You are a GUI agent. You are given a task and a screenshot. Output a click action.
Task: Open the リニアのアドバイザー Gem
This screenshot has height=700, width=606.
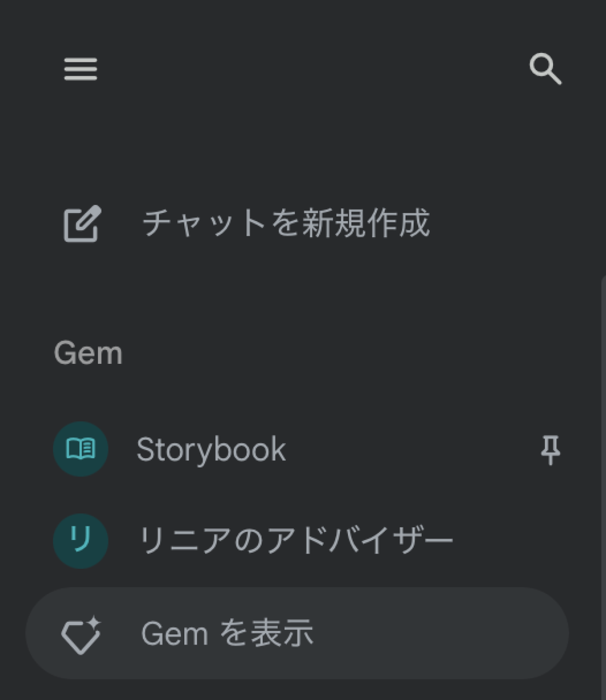295,541
